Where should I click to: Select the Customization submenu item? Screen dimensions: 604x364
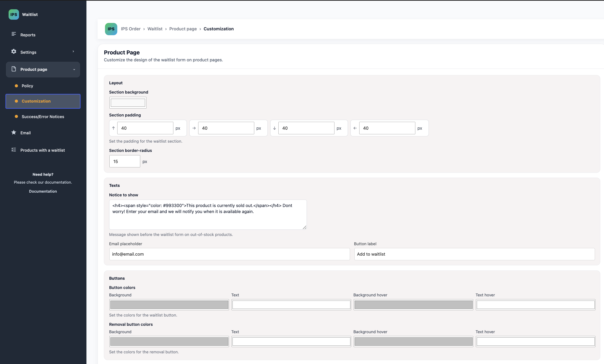click(x=43, y=101)
